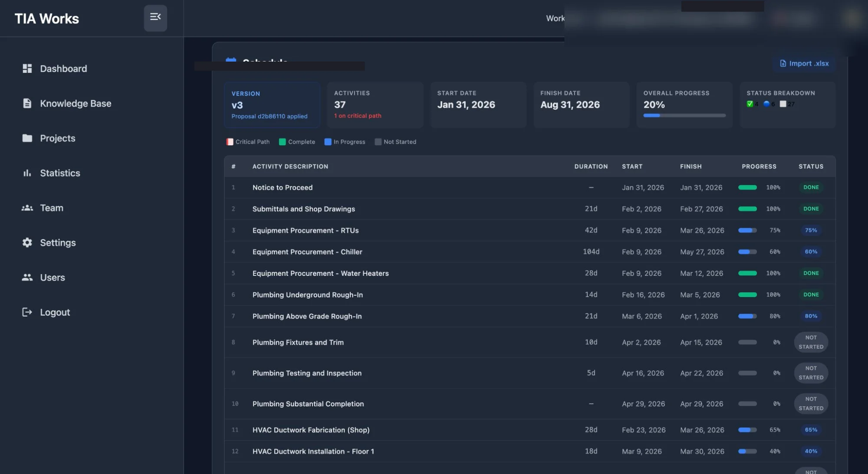Open Projects using the folder icon
The width and height of the screenshot is (868, 474).
coord(27,138)
